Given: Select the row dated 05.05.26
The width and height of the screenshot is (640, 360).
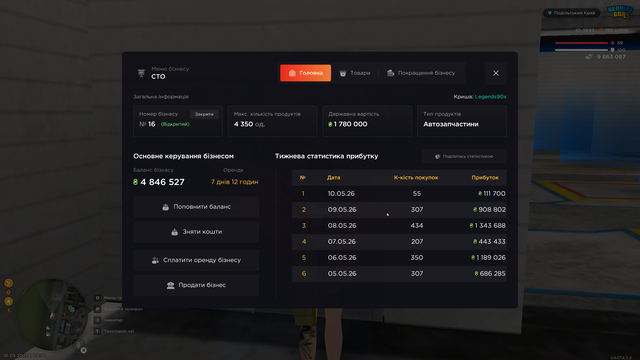Looking at the screenshot, I should (399, 273).
